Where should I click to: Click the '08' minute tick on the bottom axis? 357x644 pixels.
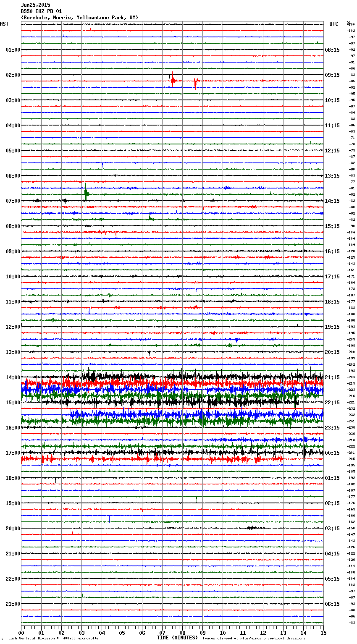182,633
